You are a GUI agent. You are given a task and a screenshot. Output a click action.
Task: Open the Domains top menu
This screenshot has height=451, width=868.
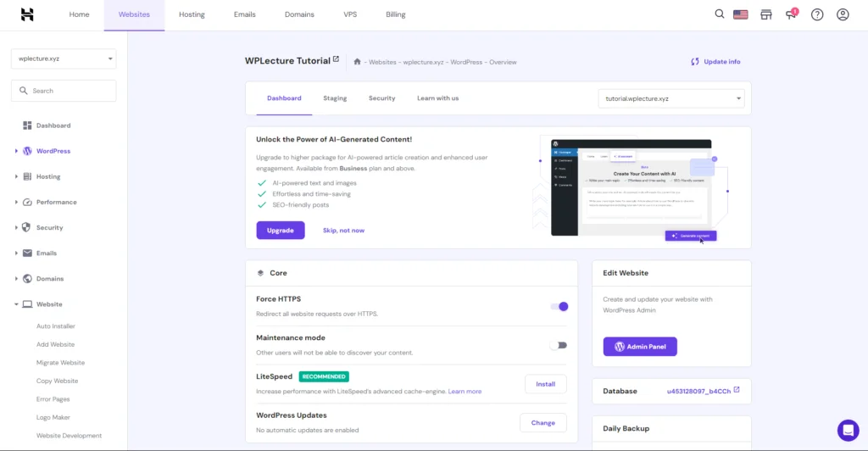coord(299,14)
